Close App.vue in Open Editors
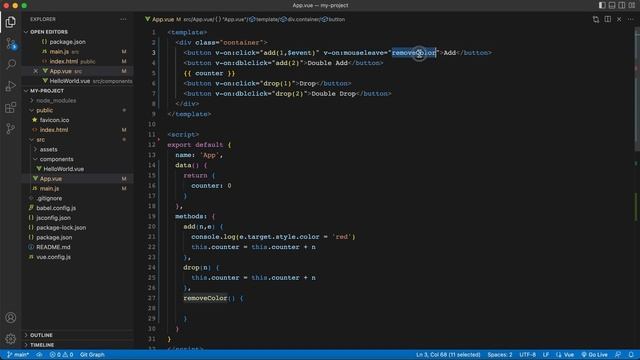 tap(36, 71)
